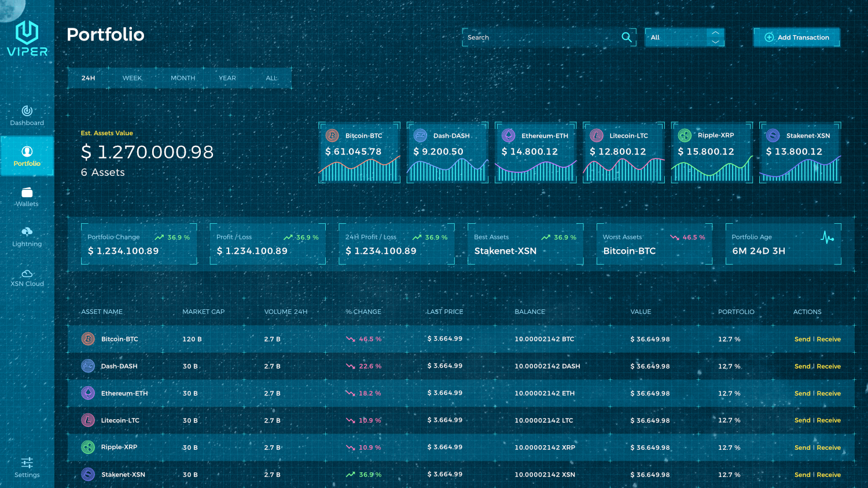This screenshot has width=868, height=488.
Task: Click the Portfolio Change uptrend arrow icon
Action: [x=159, y=237]
